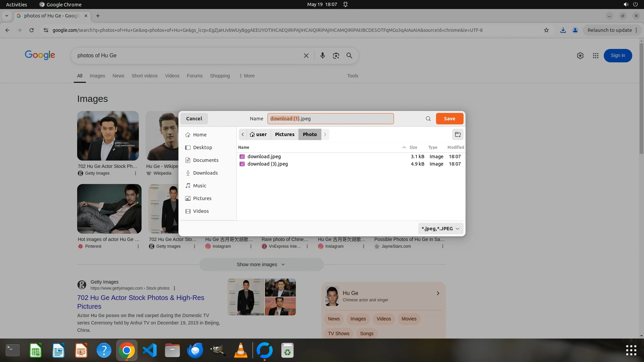This screenshot has height=362, width=644.
Task: Select download (3).jpeg in file list
Action: pos(267,164)
